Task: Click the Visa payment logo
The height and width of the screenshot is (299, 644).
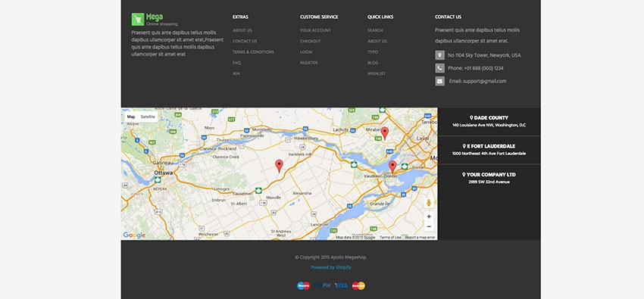Action: pos(341,285)
